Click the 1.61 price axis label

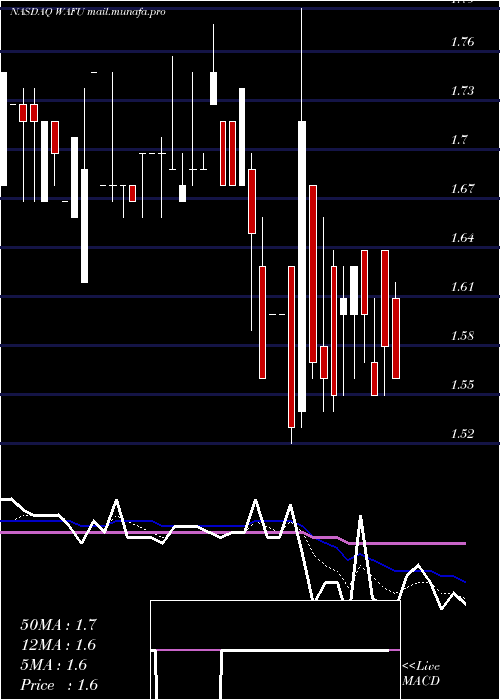tap(462, 287)
